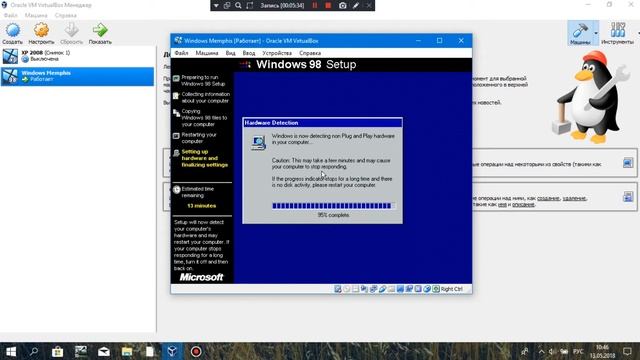Click hard disk indicator in VM status bar
Viewport: 640px width, 360px height.
click(338, 289)
